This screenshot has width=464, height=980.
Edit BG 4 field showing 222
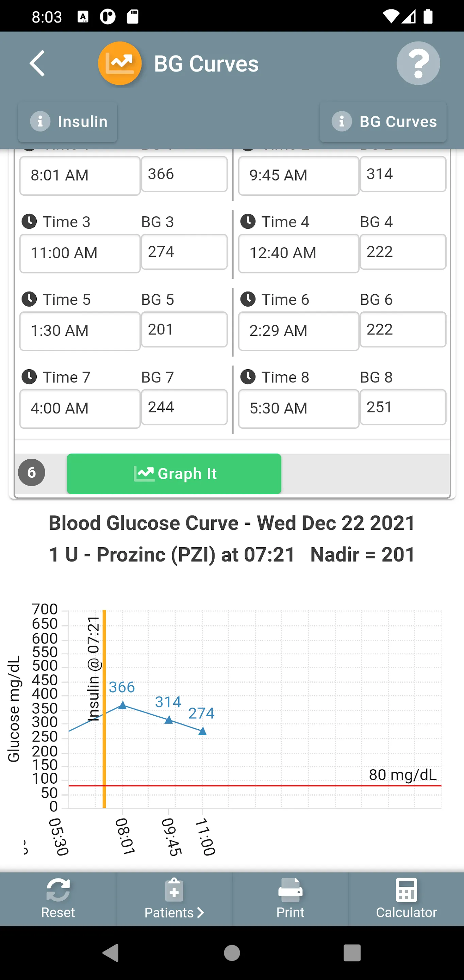coord(403,252)
